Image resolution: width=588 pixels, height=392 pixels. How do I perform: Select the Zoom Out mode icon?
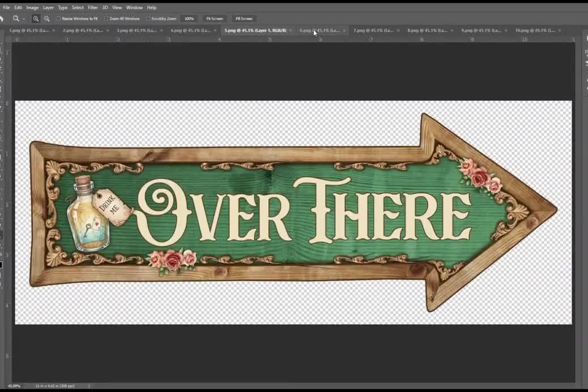47,18
